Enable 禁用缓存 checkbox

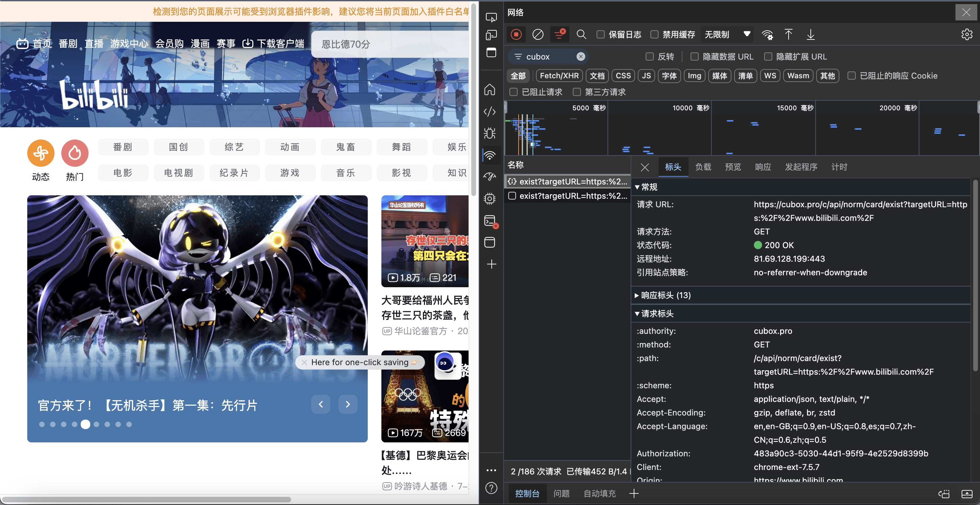tap(654, 35)
